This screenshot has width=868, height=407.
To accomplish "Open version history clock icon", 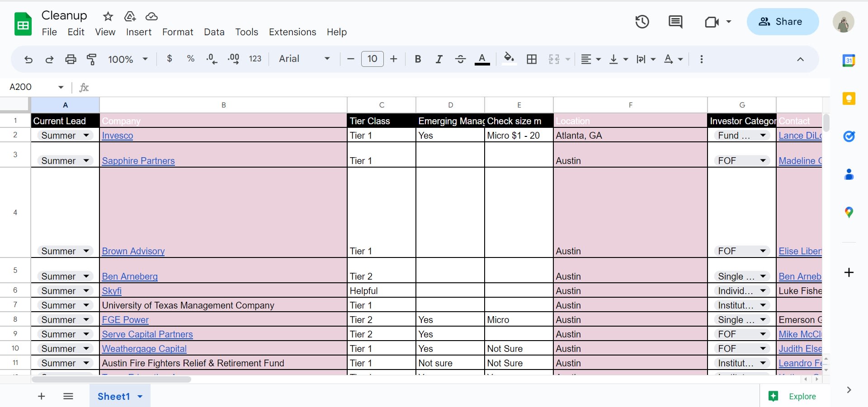I will click(x=642, y=22).
